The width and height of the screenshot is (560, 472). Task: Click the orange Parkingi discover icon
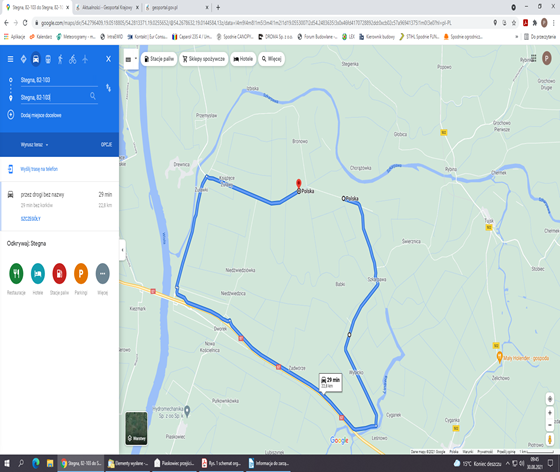(81, 273)
